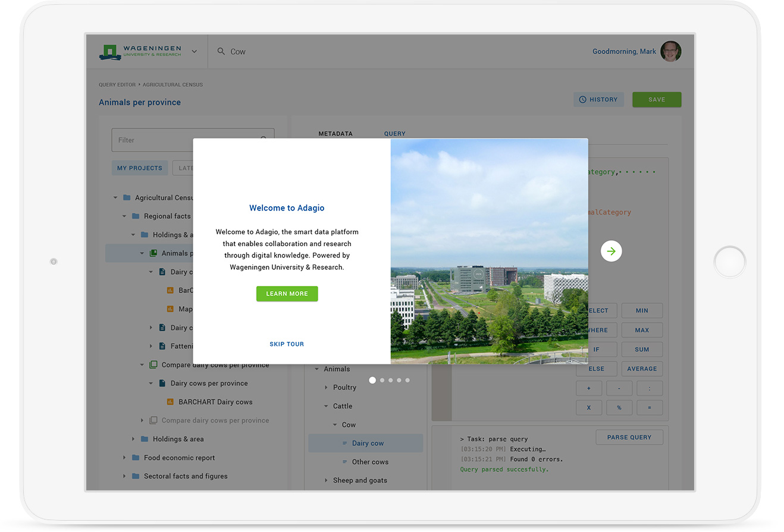784x532 pixels.
Task: Expand the lower Holdings & area folder
Action: (133, 439)
